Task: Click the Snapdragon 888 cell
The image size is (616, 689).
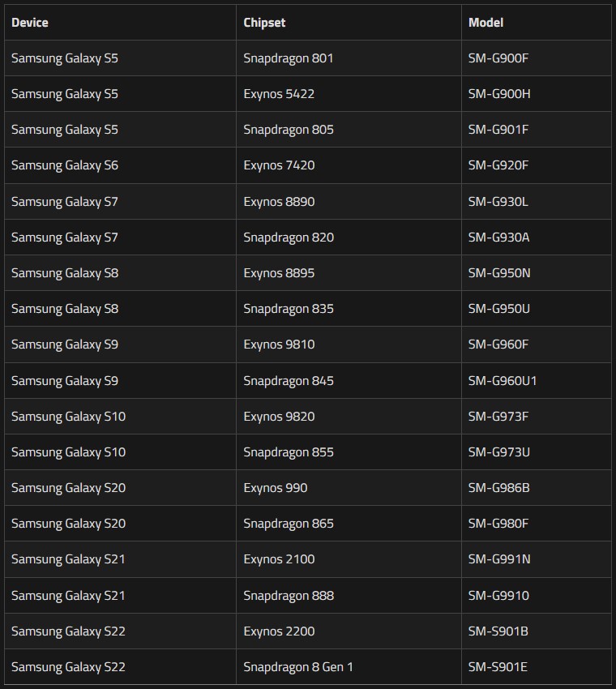Action: click(289, 596)
